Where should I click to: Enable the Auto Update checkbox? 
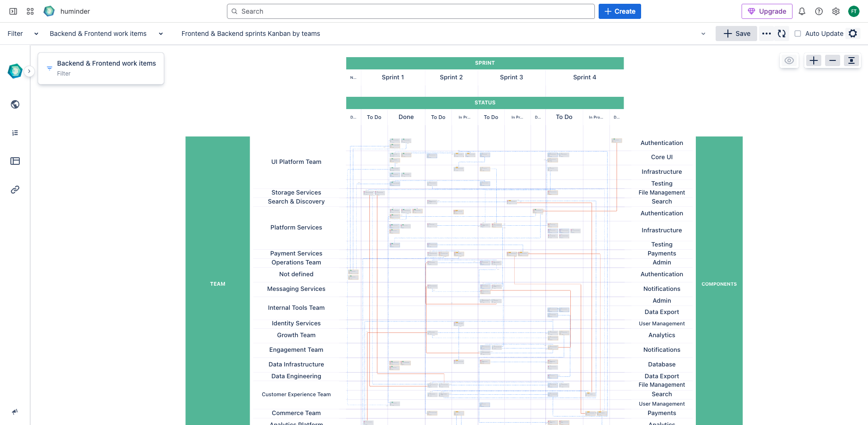coord(798,34)
